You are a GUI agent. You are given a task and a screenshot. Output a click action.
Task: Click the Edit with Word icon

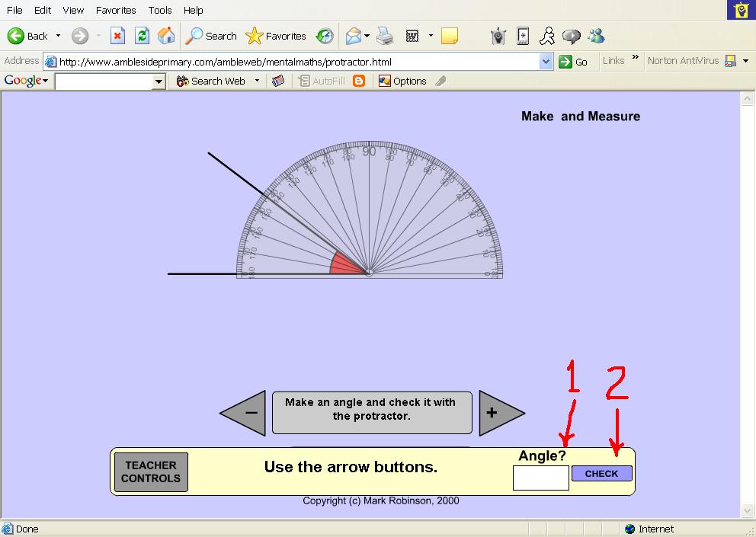[x=412, y=36]
